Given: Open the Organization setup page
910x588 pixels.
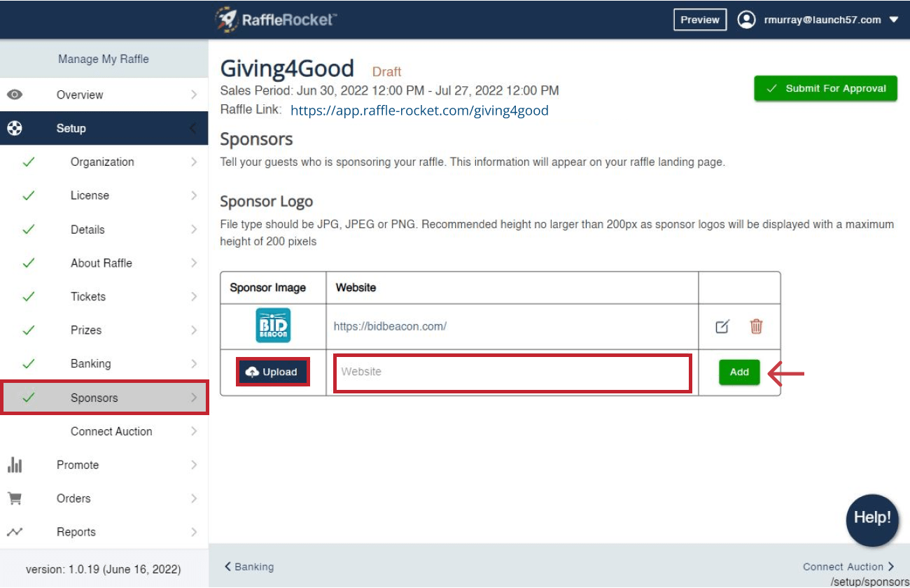Looking at the screenshot, I should point(104,162).
